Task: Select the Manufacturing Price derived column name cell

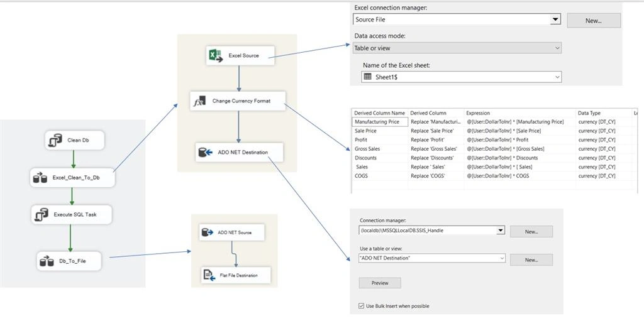Action: click(x=380, y=122)
